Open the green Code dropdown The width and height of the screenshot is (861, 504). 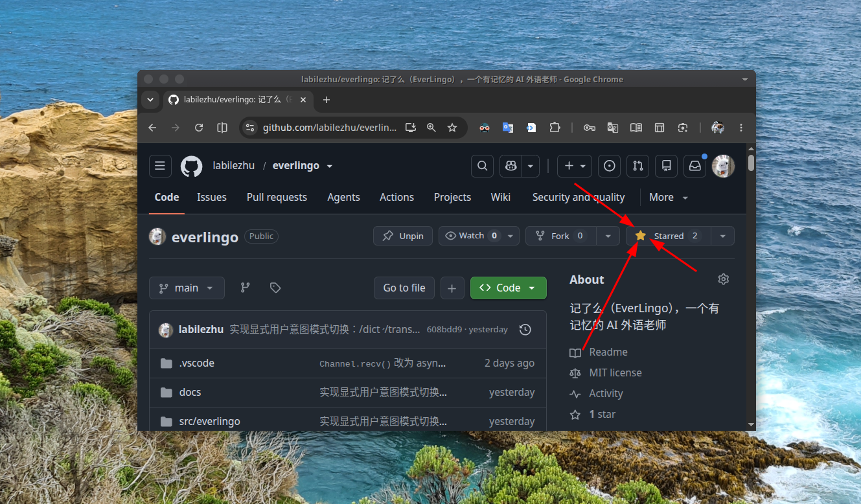pos(509,288)
